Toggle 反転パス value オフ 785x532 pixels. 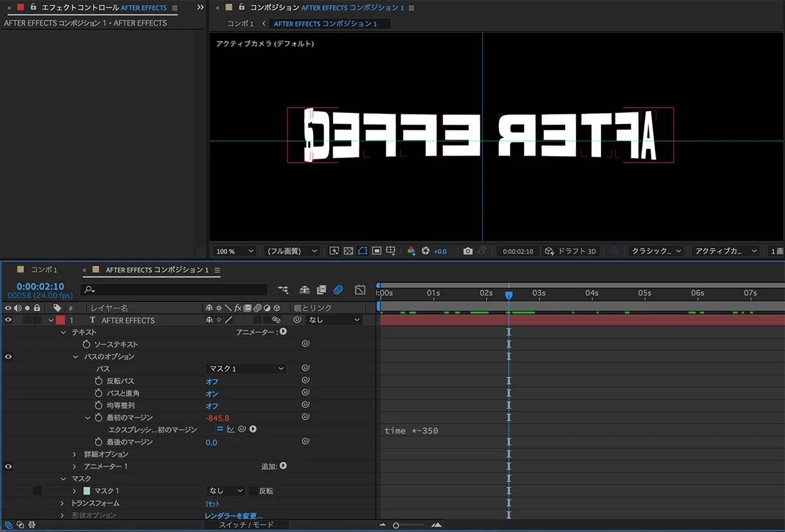click(x=212, y=382)
